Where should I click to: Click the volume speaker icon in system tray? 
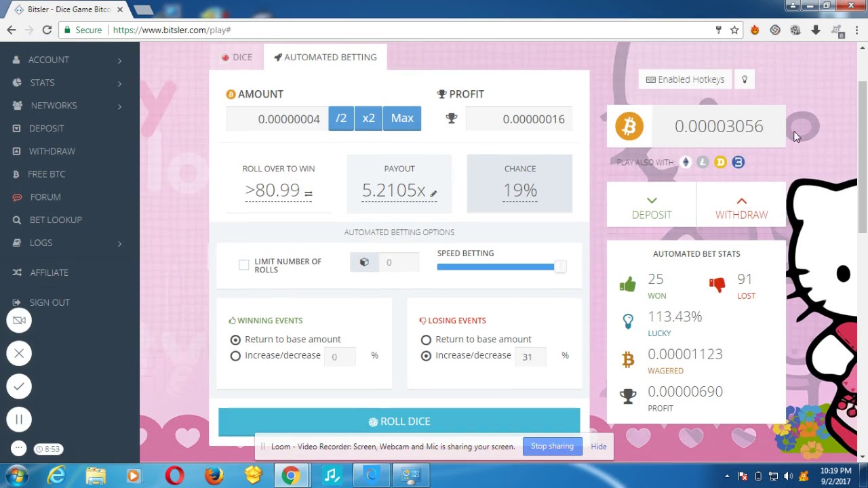788,476
